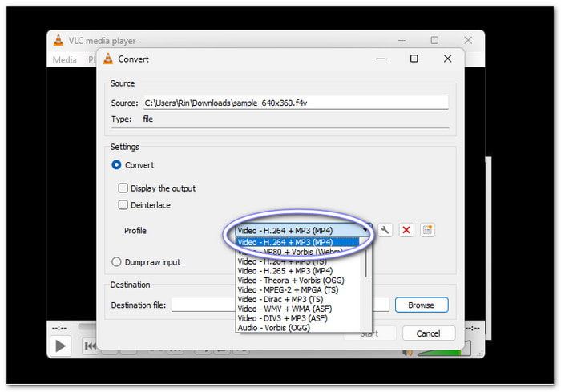Close the VLC media player window
561x392 pixels.
(468, 40)
